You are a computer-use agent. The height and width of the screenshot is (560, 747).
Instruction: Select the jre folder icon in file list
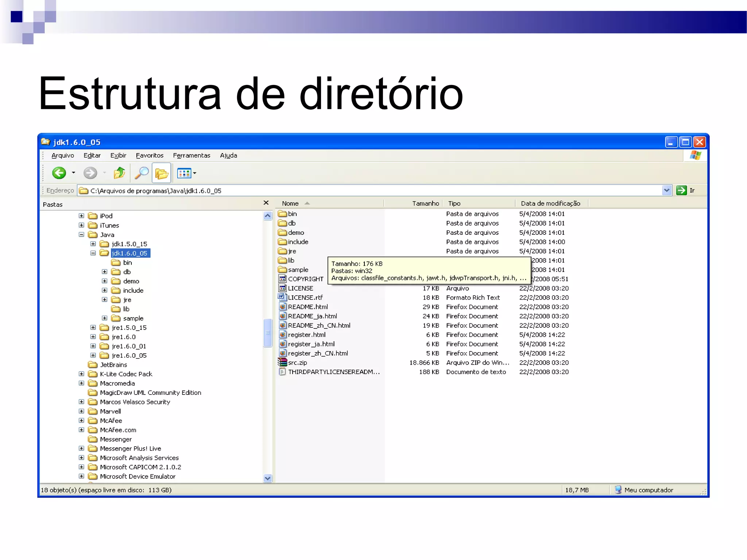(x=282, y=251)
